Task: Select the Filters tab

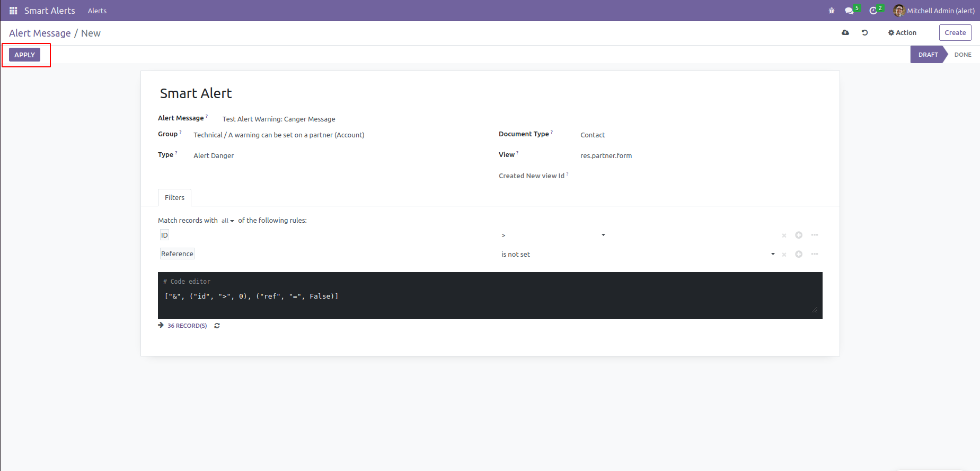Action: (x=174, y=197)
